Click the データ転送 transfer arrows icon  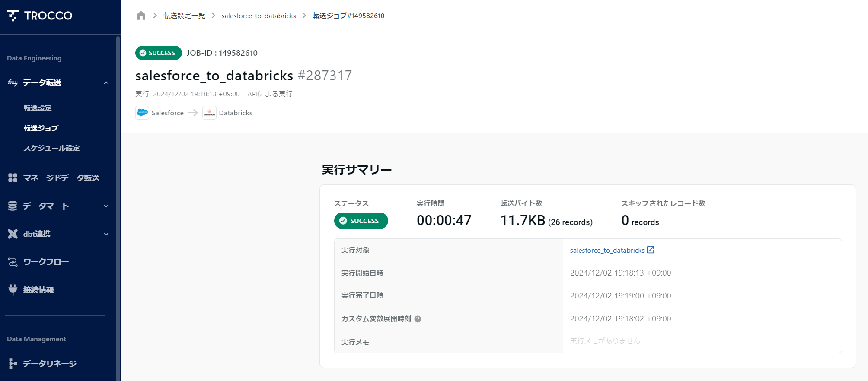pos(13,83)
